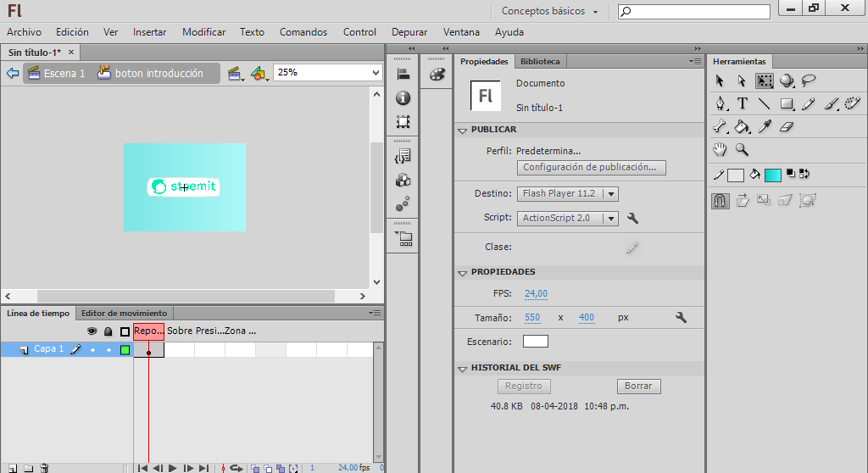
Task: Open the Edit Scene dropdown
Action: 236,73
